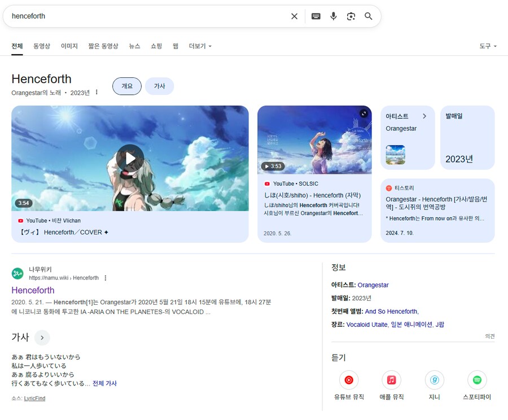Image resolution: width=508 pixels, height=420 pixels.
Task: Open 일본 애니메이션 genre link
Action: coord(411,325)
